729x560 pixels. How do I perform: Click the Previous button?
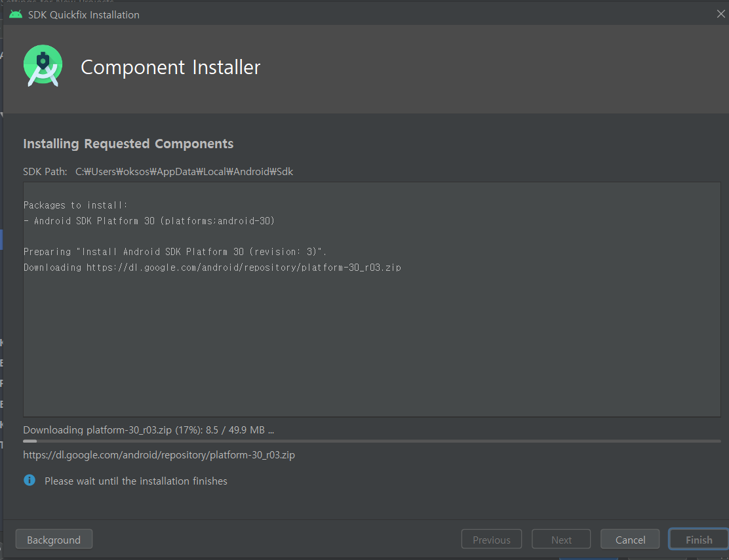492,540
